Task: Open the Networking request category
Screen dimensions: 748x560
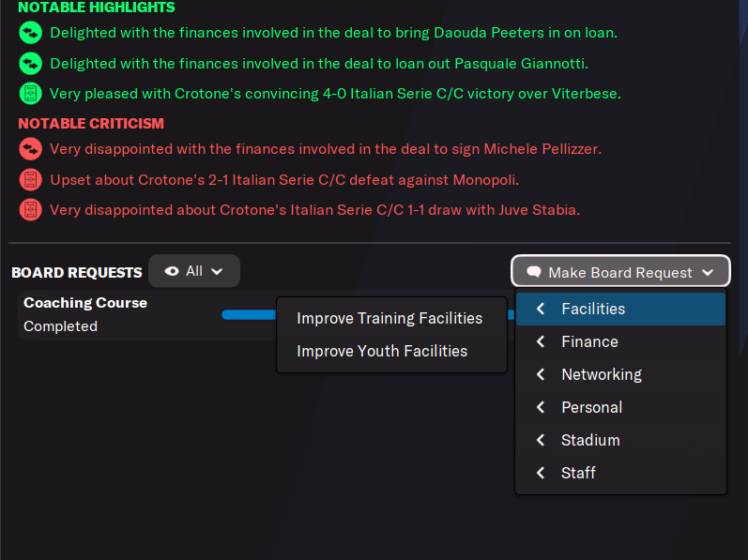Action: [x=601, y=374]
